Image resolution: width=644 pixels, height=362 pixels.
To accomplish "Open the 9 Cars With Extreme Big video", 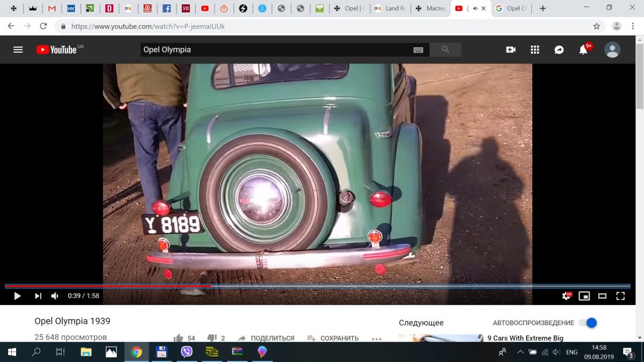I will pyautogui.click(x=525, y=338).
